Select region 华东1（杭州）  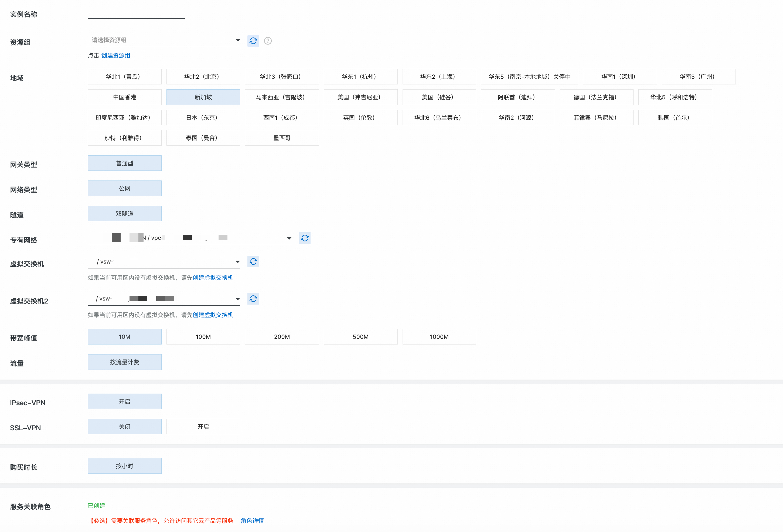[360, 77]
